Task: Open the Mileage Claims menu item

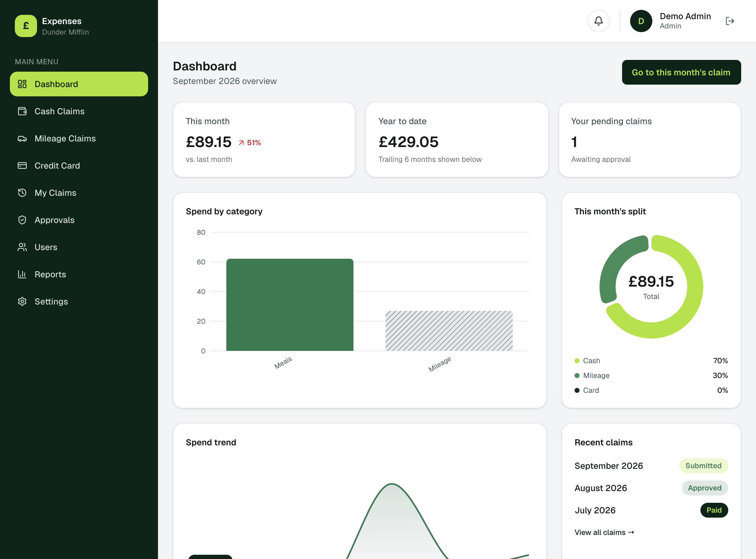Action: pyautogui.click(x=79, y=138)
